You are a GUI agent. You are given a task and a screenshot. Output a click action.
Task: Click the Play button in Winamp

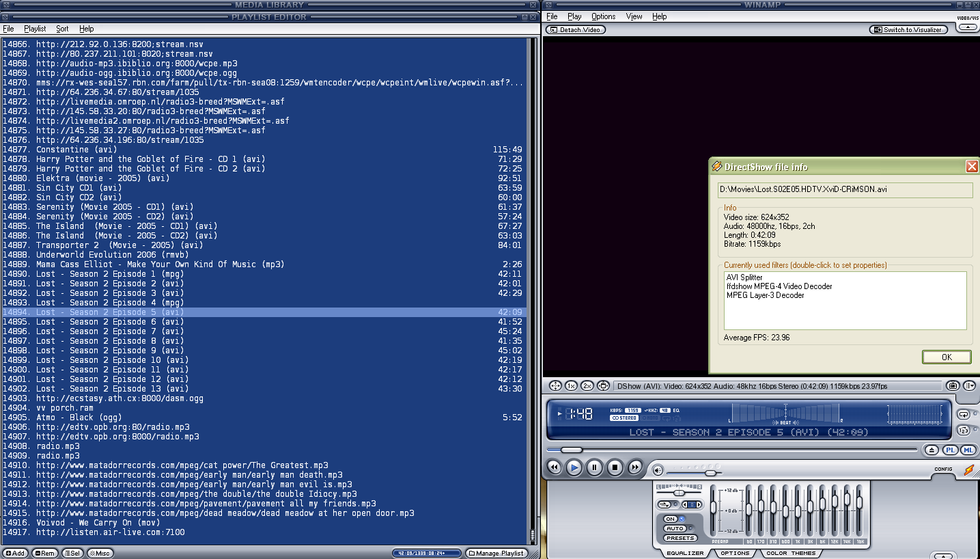click(x=574, y=467)
